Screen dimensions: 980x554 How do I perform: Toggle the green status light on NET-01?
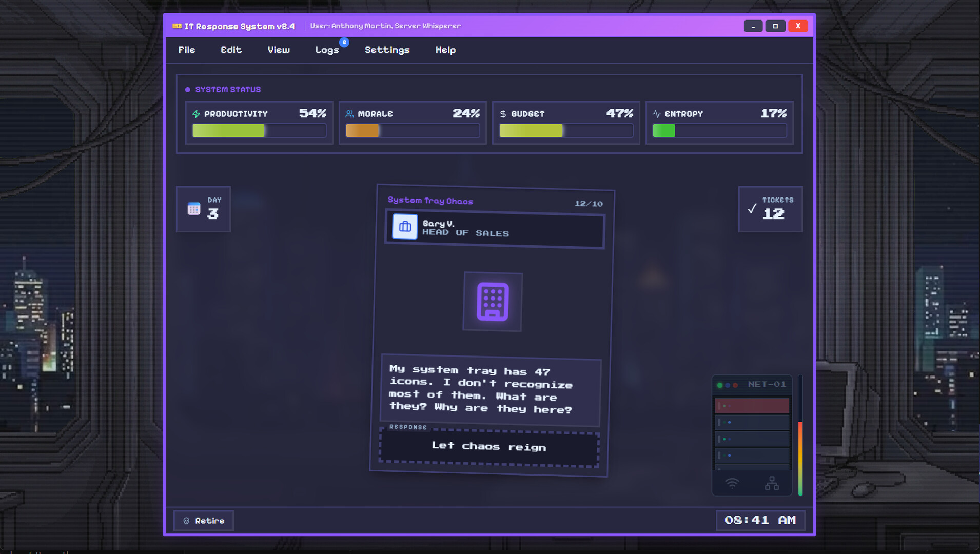coord(720,385)
